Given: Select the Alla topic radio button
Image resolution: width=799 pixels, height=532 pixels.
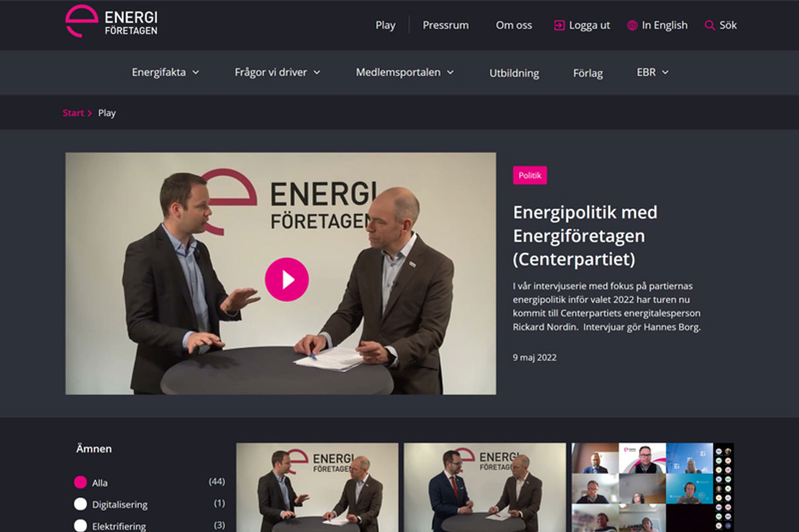Looking at the screenshot, I should (81, 482).
